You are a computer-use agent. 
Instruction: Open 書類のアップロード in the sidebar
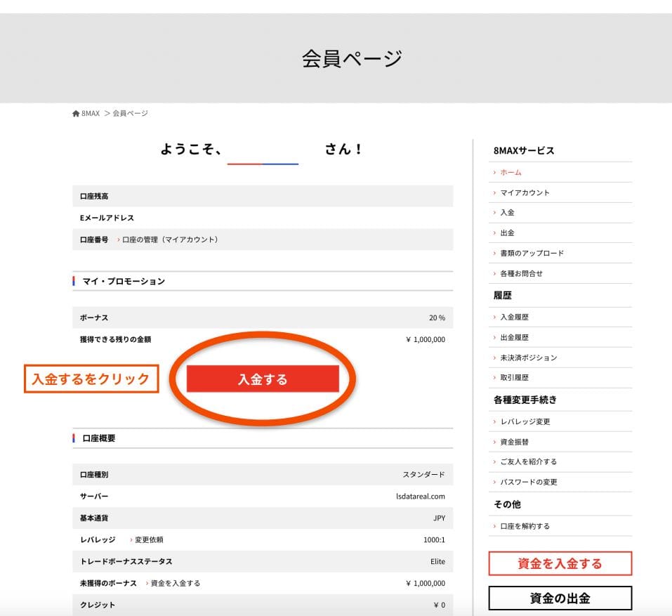(532, 253)
